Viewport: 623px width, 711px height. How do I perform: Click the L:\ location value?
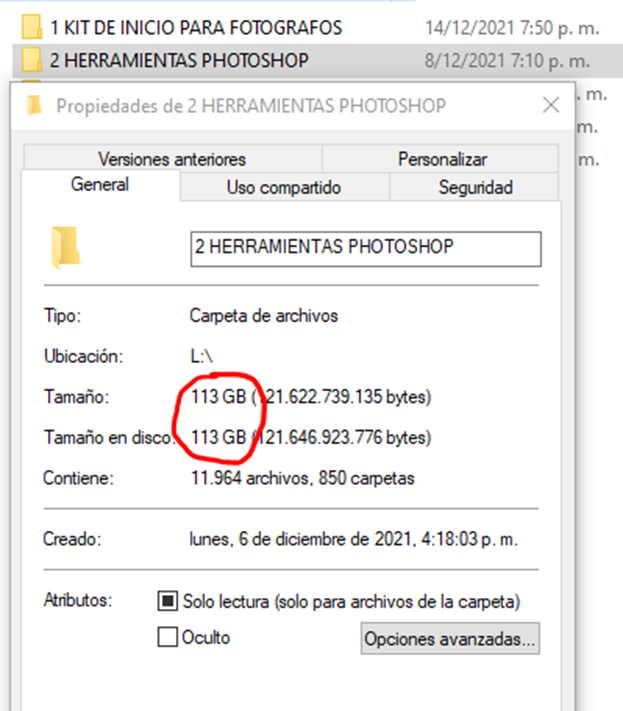(x=201, y=356)
